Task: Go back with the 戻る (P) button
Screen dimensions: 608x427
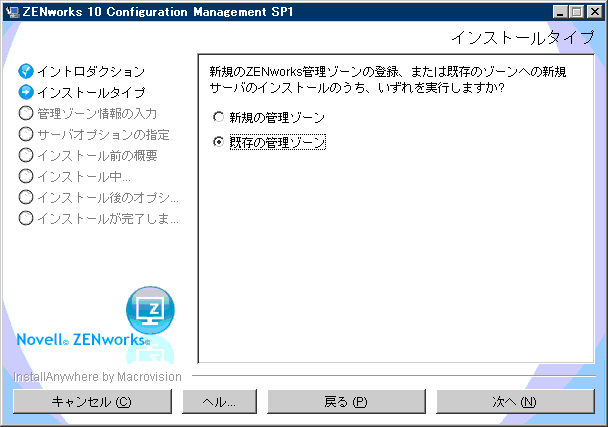Action: click(346, 401)
